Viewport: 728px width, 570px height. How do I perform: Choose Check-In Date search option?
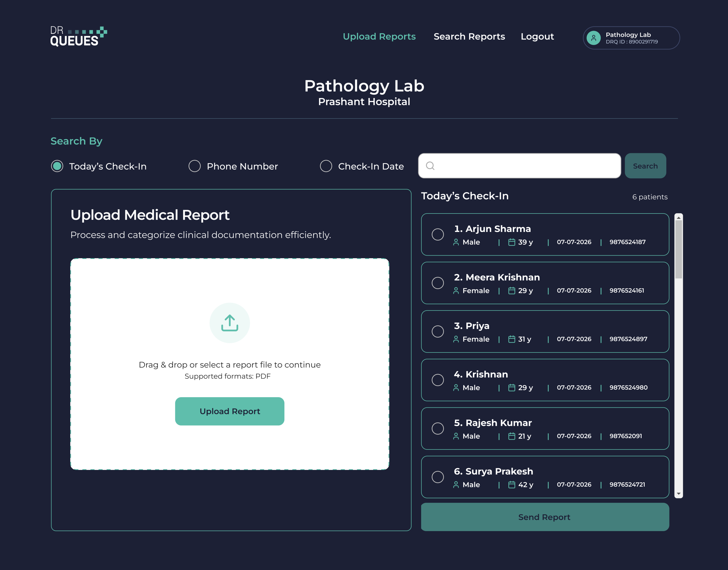pos(326,166)
